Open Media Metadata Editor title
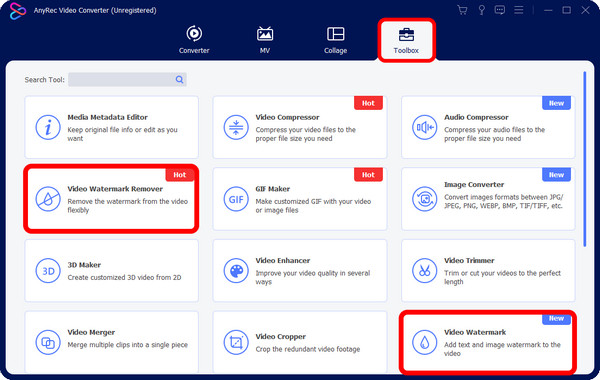 tap(108, 117)
